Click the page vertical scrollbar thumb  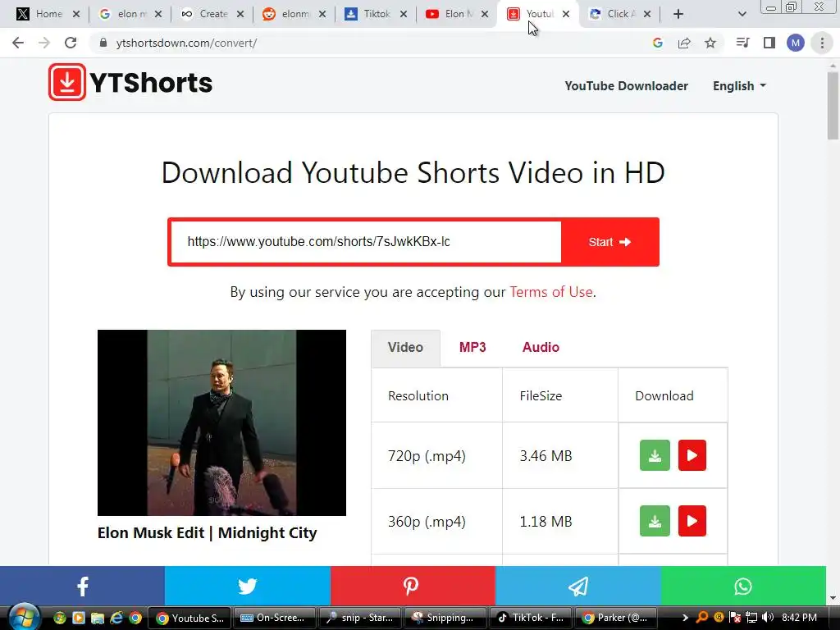click(833, 106)
